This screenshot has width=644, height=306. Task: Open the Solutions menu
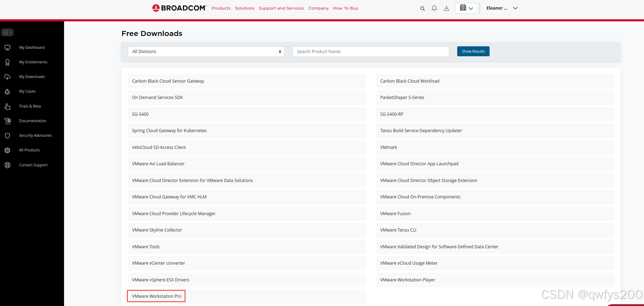click(244, 8)
